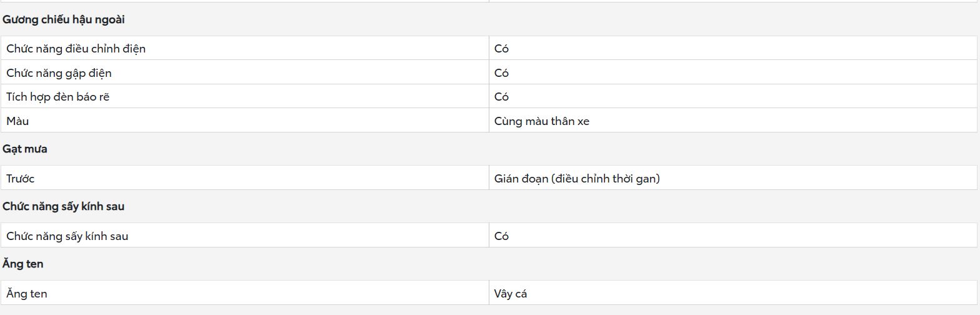Screen dimensions: 980x315
Task: Click the 'Gạt mưa' section heading
Action: [25, 149]
